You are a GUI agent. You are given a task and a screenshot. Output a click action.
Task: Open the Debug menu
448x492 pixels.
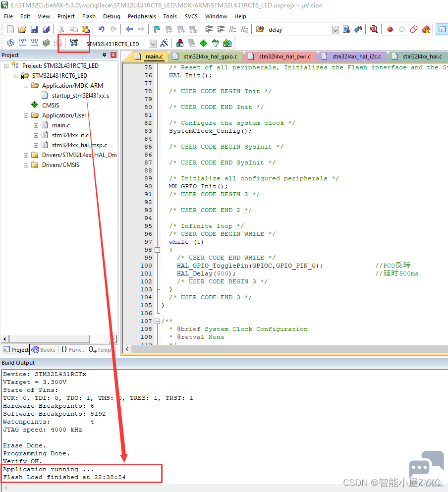click(x=112, y=16)
